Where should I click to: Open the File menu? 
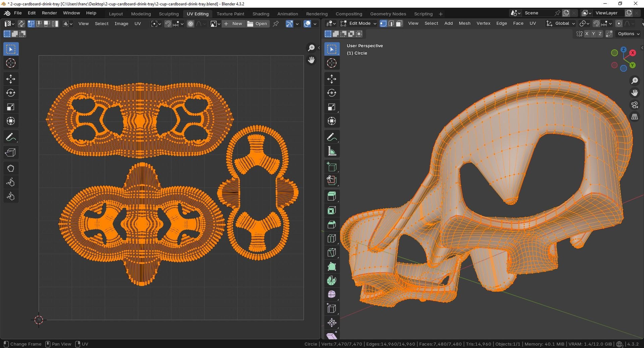[18, 13]
